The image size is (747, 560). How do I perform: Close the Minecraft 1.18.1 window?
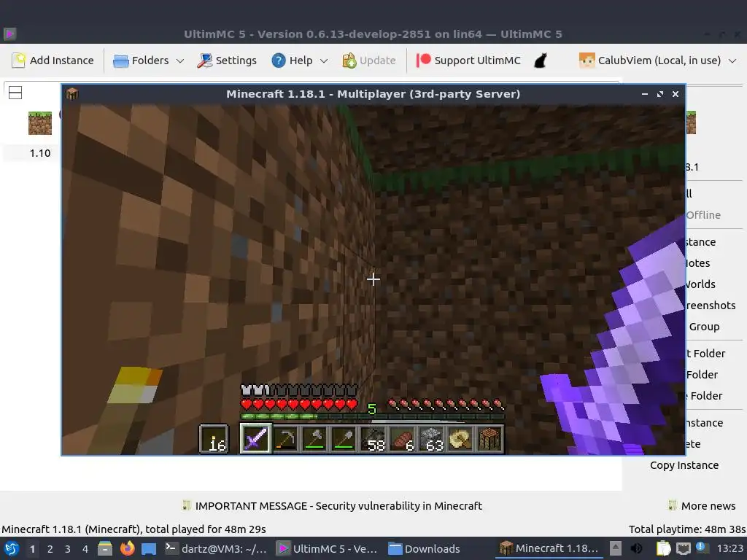pyautogui.click(x=675, y=94)
